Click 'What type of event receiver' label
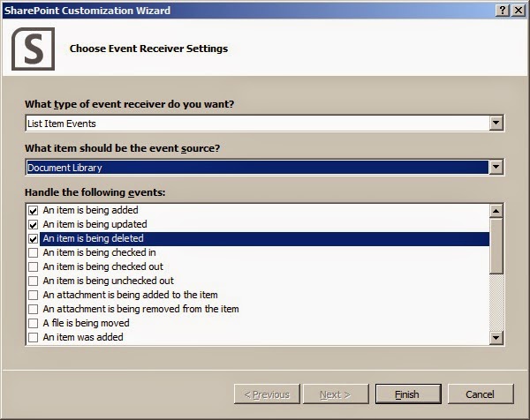Image resolution: width=530 pixels, height=420 pixels. [x=130, y=104]
